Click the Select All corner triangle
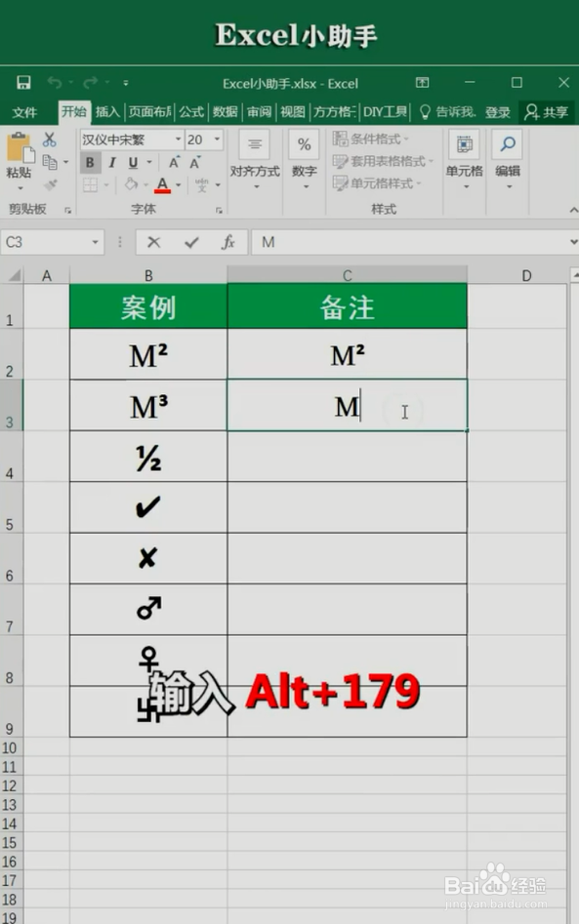The image size is (579, 924). click(x=13, y=275)
